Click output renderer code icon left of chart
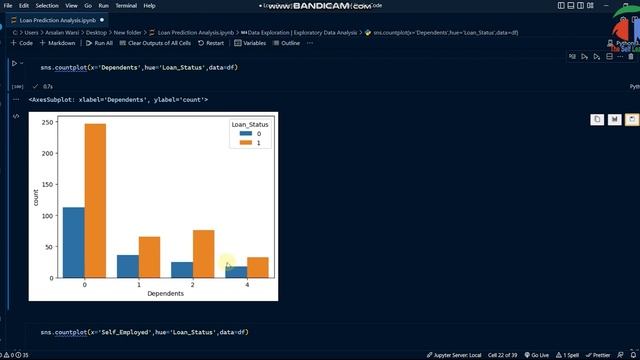 tap(16, 116)
